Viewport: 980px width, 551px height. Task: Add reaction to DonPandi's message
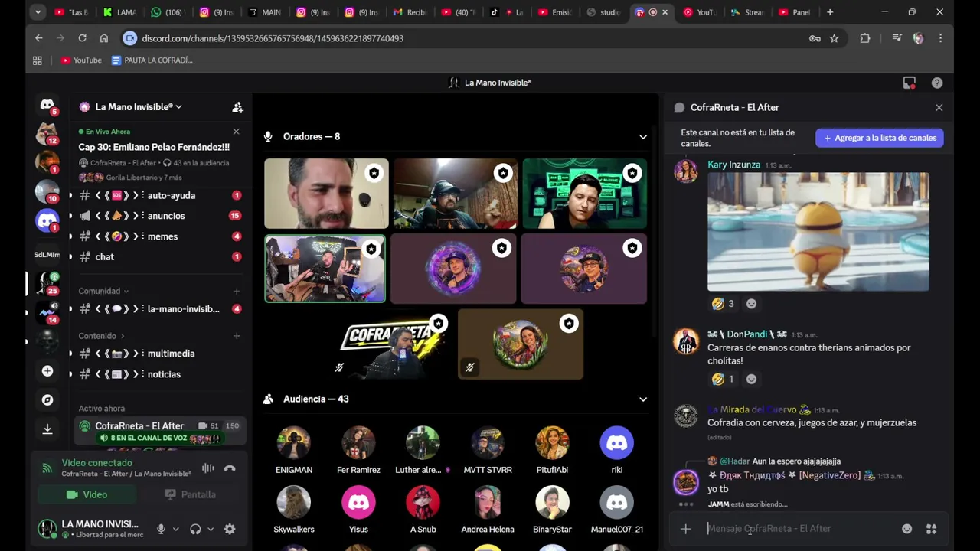point(751,379)
